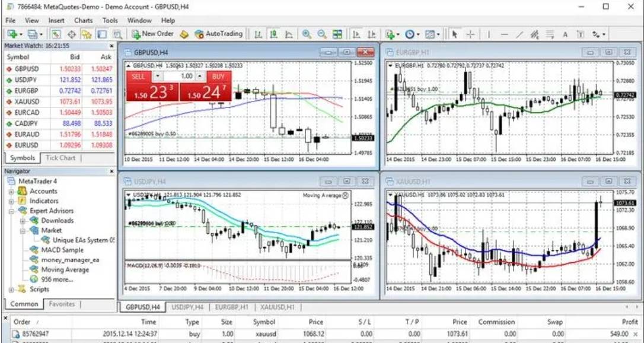
Task: Select the Equidistant Channel tool
Action: coord(535,34)
